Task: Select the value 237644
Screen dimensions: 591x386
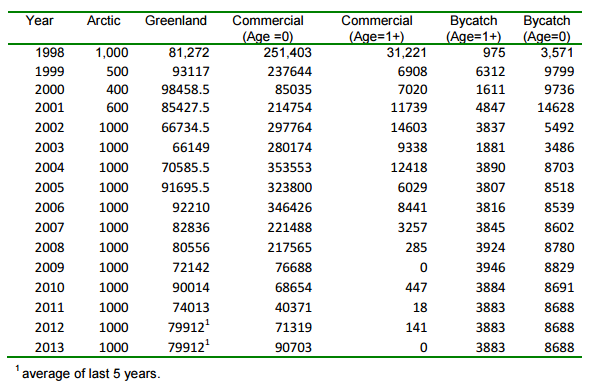Action: pyautogui.click(x=290, y=72)
